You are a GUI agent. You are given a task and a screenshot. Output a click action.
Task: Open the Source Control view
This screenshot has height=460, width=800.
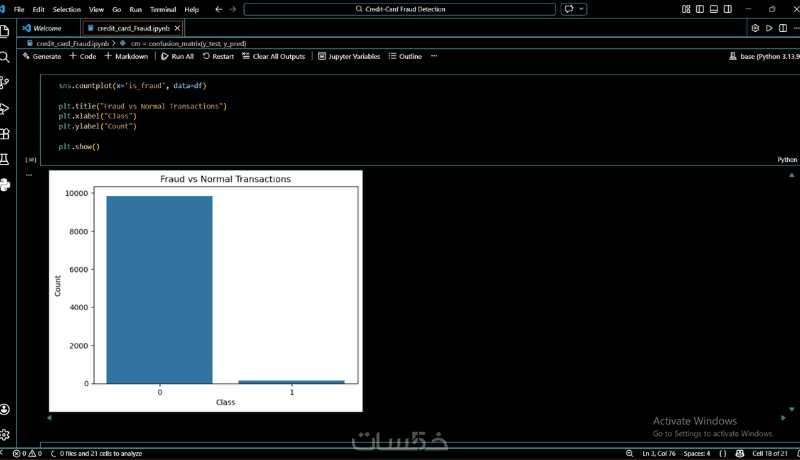point(5,82)
